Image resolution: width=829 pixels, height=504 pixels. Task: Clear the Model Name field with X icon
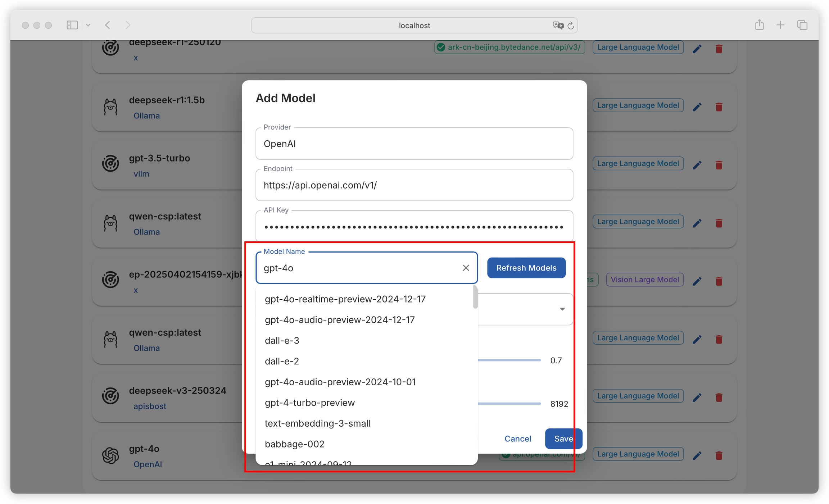click(x=466, y=268)
